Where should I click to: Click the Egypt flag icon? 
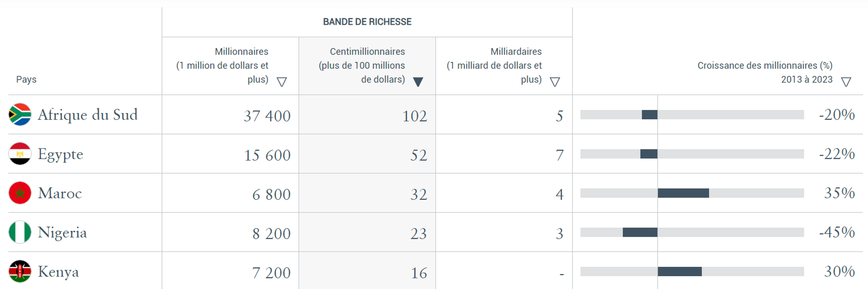coord(19,154)
